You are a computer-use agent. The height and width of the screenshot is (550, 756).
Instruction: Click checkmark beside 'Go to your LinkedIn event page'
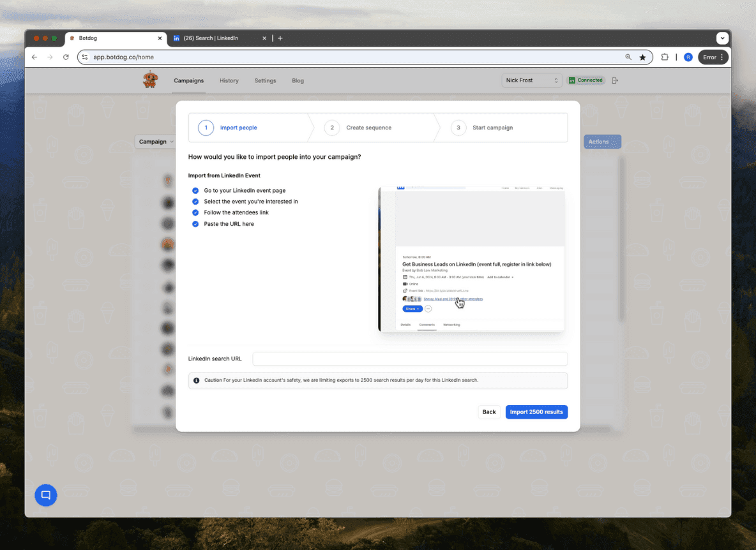pyautogui.click(x=195, y=191)
